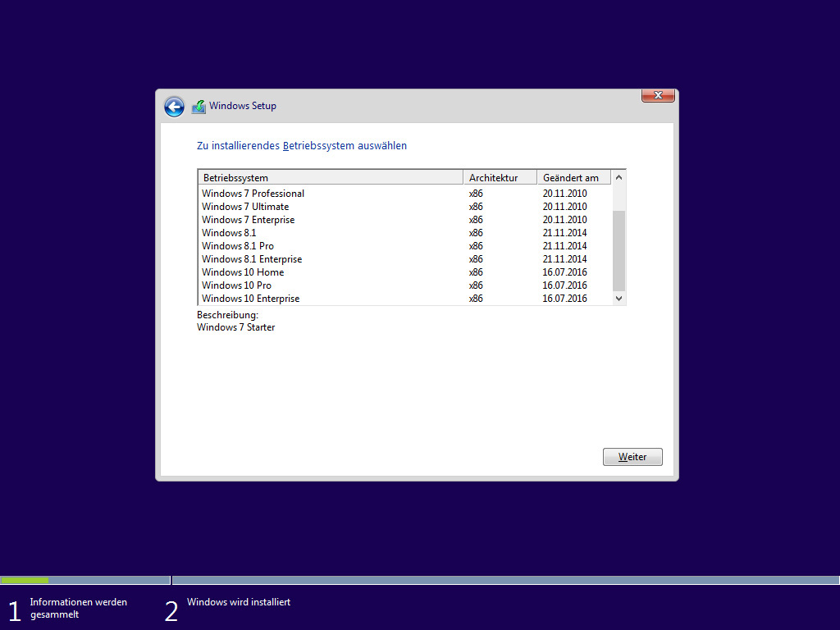Select Windows 7 Professional in the list
840x630 pixels.
[404, 194]
